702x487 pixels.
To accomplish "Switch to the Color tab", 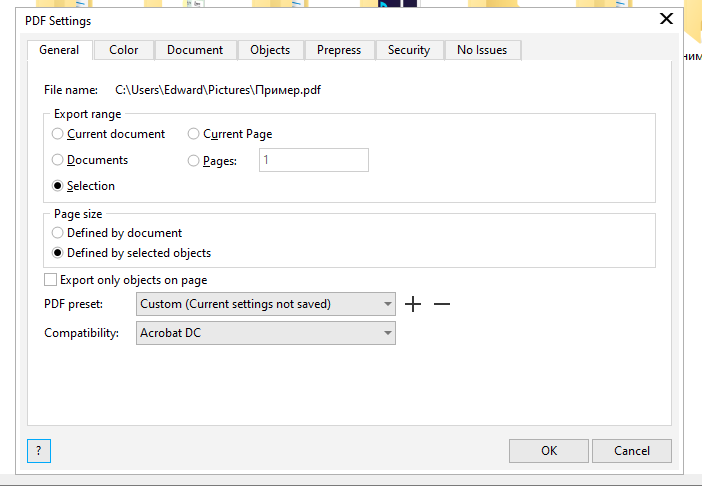I will [x=124, y=50].
